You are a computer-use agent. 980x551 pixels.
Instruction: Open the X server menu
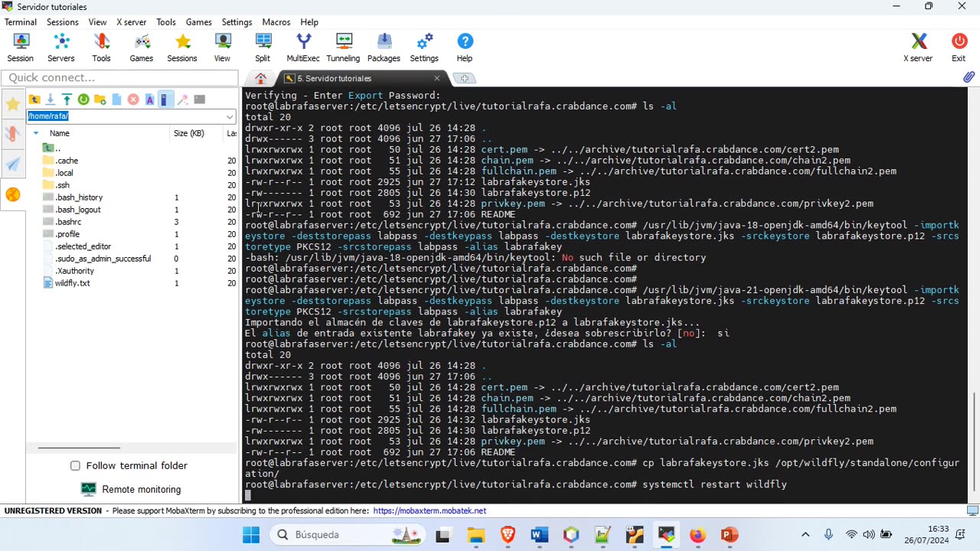pos(132,22)
